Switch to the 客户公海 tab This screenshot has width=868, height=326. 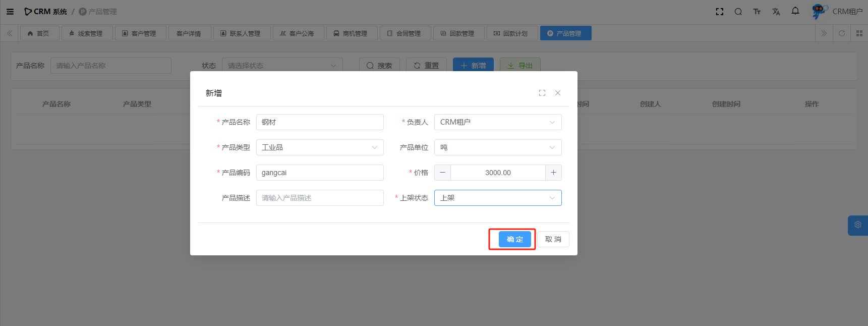[x=298, y=33]
